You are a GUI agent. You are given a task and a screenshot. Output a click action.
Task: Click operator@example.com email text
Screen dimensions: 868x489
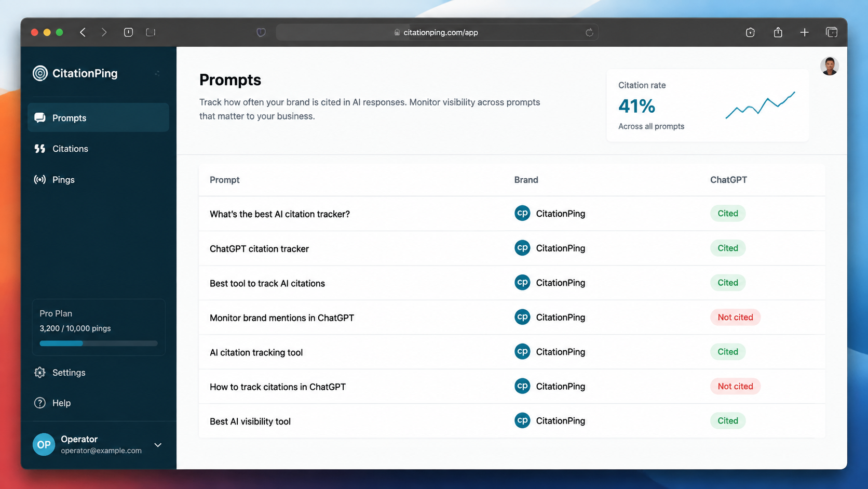point(101,451)
